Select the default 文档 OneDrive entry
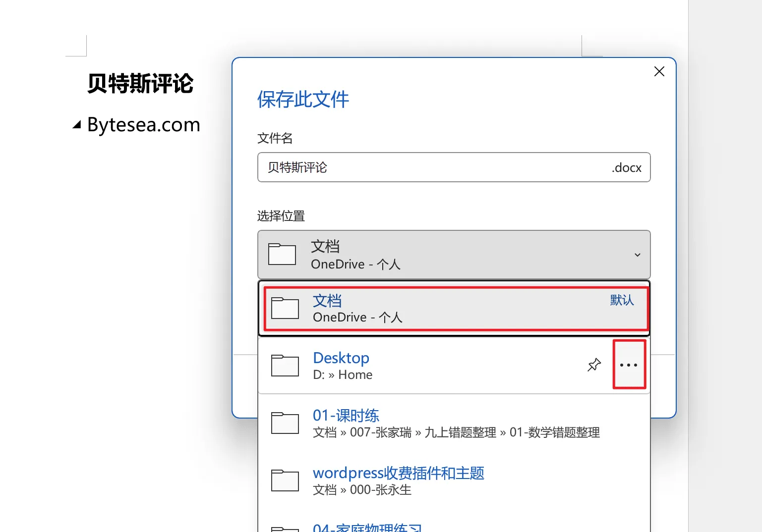Image resolution: width=762 pixels, height=532 pixels. (446, 309)
